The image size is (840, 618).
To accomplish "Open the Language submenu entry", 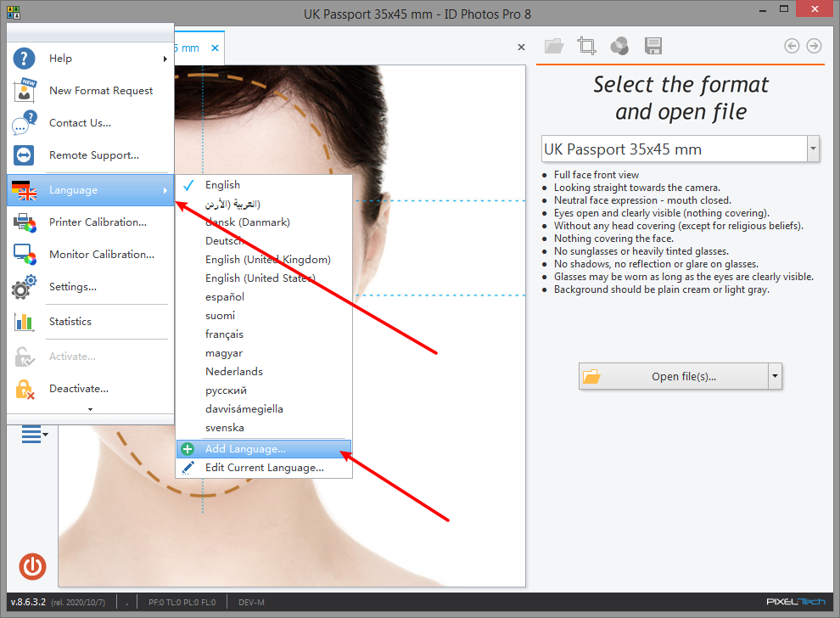I will click(x=91, y=190).
